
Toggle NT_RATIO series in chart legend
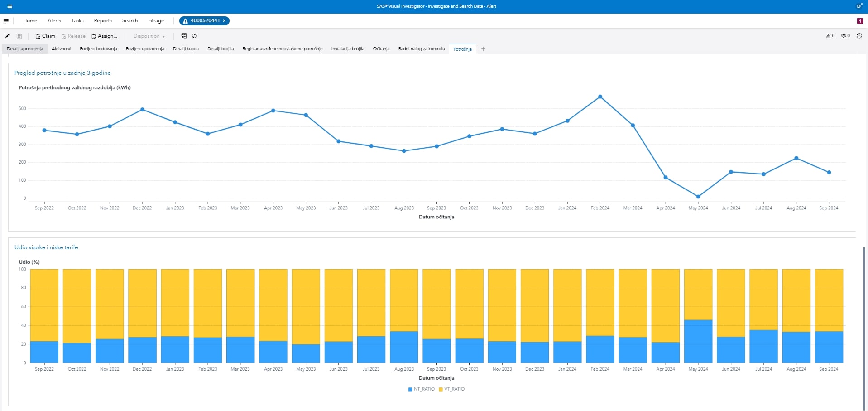[421, 389]
